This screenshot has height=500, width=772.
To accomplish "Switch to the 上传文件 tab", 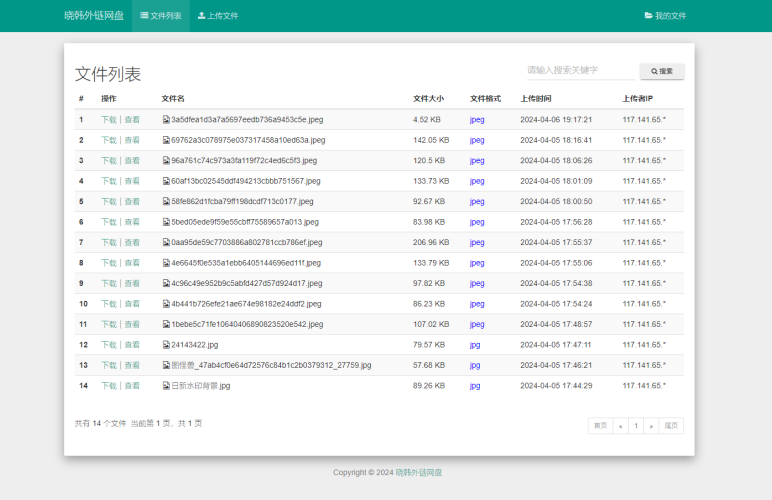I will tap(218, 16).
